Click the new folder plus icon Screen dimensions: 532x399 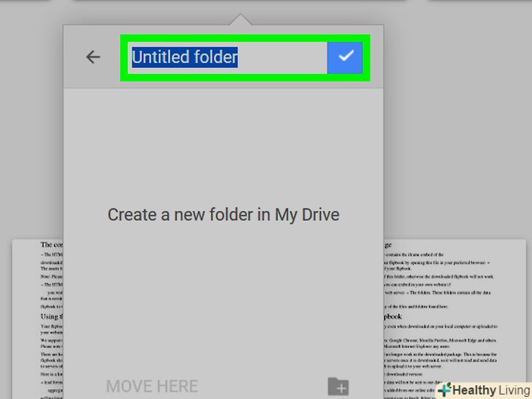[338, 387]
